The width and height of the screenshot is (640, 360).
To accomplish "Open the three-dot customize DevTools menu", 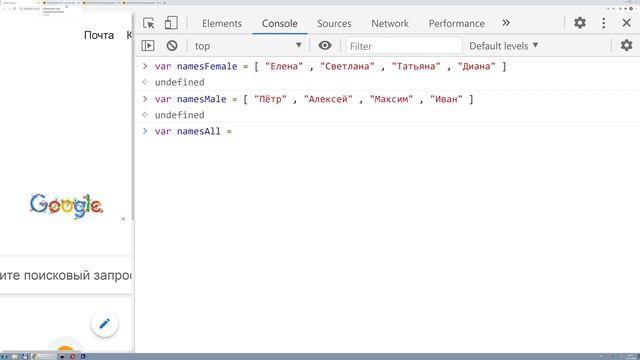I will click(604, 23).
